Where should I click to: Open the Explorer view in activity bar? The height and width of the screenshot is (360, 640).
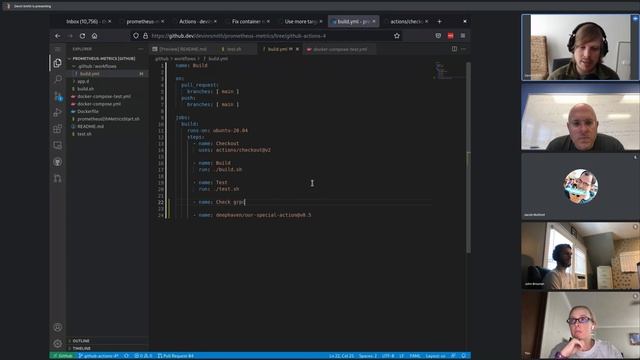pos(58,62)
